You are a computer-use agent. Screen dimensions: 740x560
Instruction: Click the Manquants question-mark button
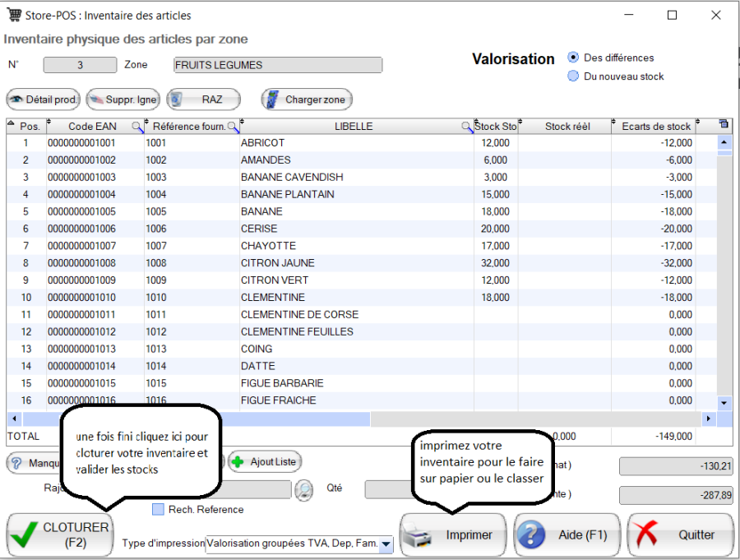[15, 461]
